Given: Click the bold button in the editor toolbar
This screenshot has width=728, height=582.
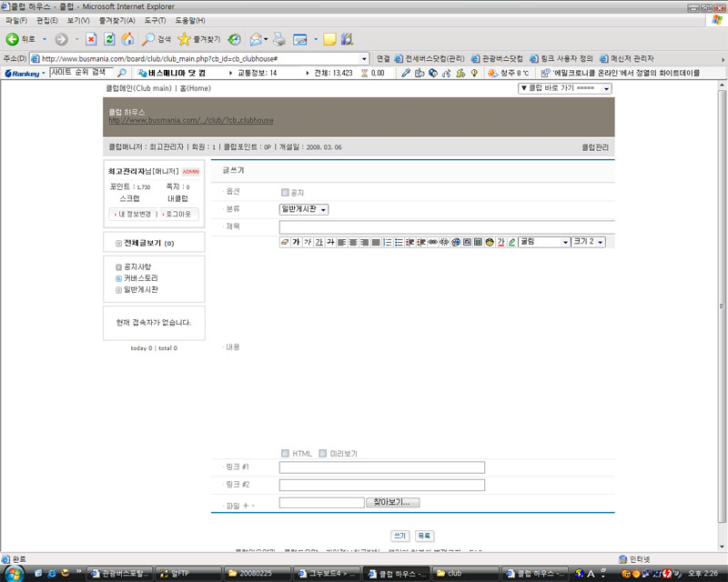Looking at the screenshot, I should click(x=296, y=242).
